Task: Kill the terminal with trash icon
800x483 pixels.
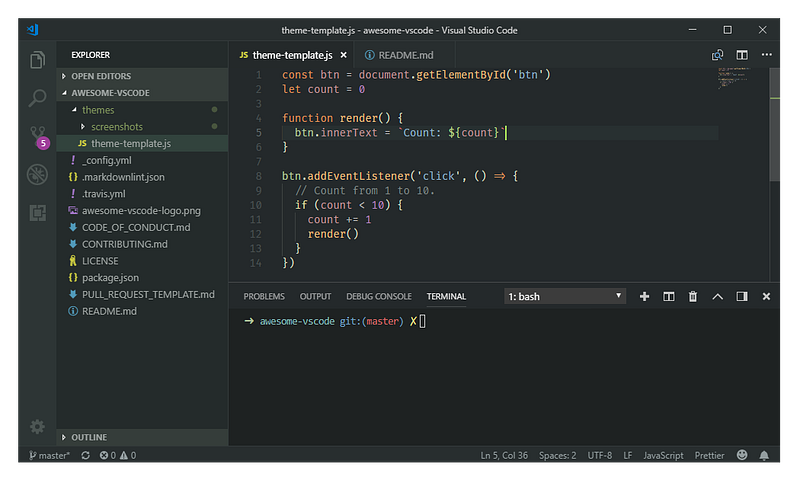Action: (692, 296)
